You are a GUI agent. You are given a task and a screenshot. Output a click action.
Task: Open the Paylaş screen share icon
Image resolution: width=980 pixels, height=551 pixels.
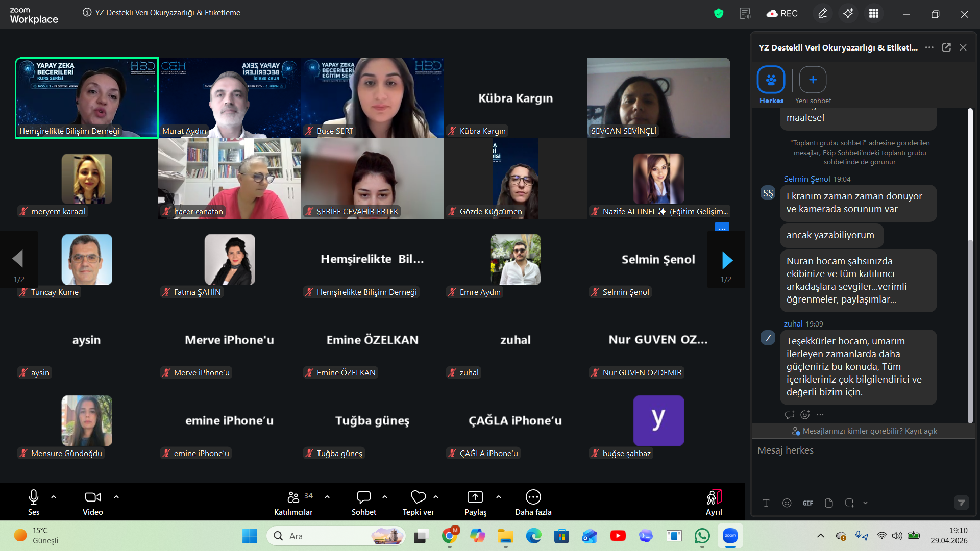[475, 497]
